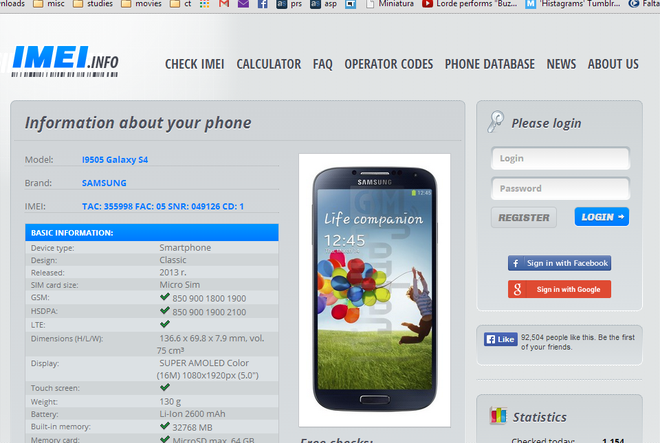Viewport: 660px width, 443px height.
Task: Click the REGISTER button
Action: [x=524, y=217]
